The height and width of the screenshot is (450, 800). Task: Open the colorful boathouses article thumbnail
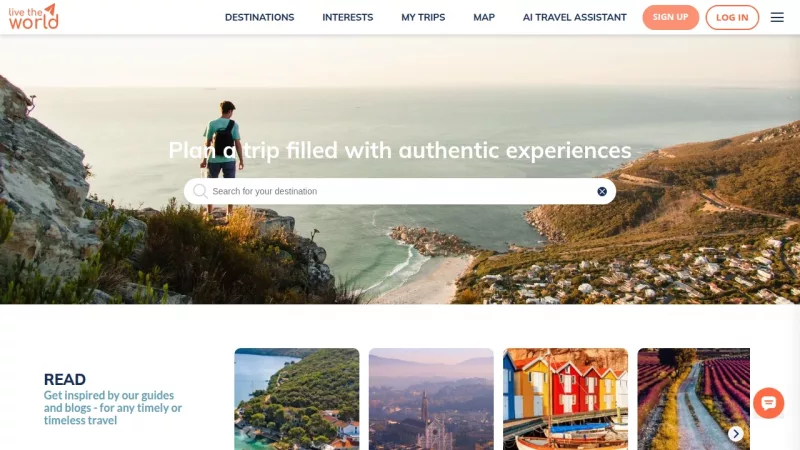565,399
